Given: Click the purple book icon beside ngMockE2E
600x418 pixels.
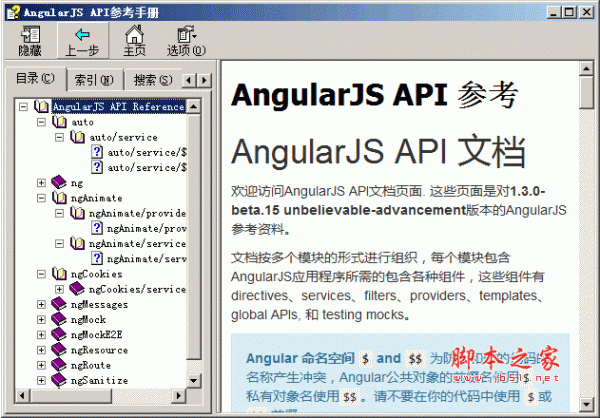Looking at the screenshot, I should tap(59, 334).
